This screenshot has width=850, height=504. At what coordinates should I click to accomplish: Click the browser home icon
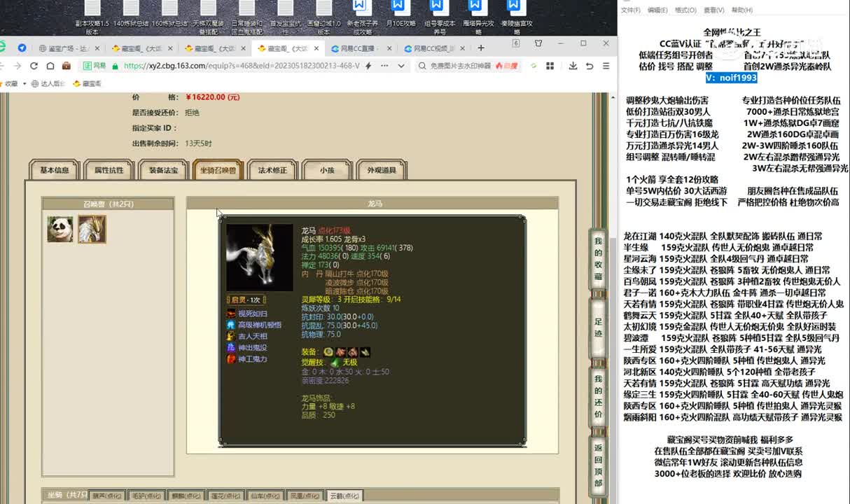(50, 66)
